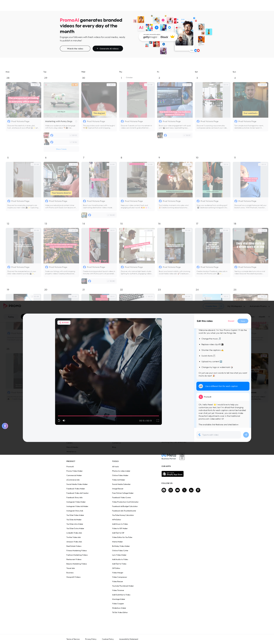Open the Your lessons deserve video thumbnail
This screenshot has width=274, height=644.
[x=61, y=180]
